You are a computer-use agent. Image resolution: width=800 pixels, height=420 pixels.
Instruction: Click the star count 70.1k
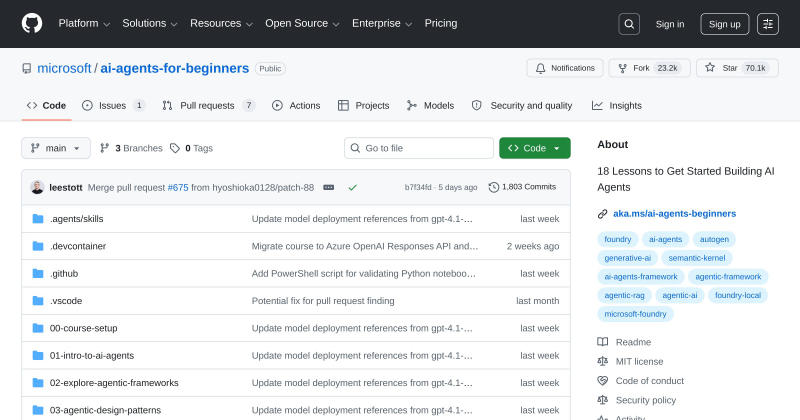click(x=755, y=68)
